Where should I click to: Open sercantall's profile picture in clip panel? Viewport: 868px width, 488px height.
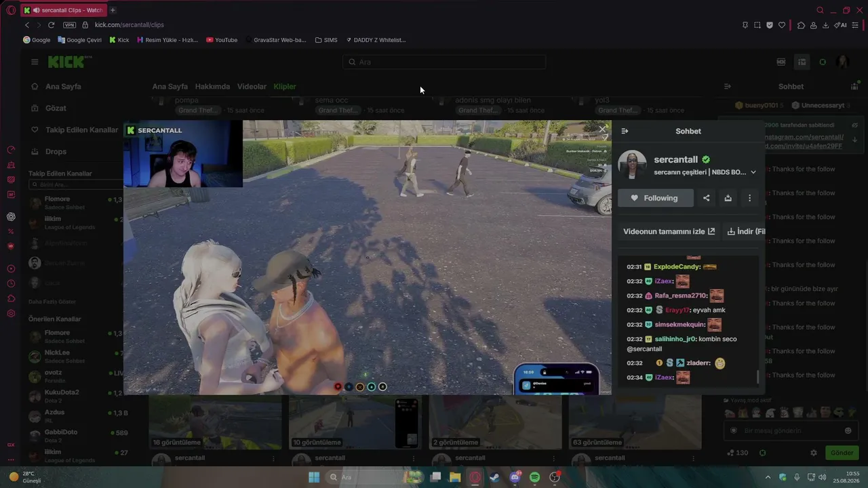point(632,165)
